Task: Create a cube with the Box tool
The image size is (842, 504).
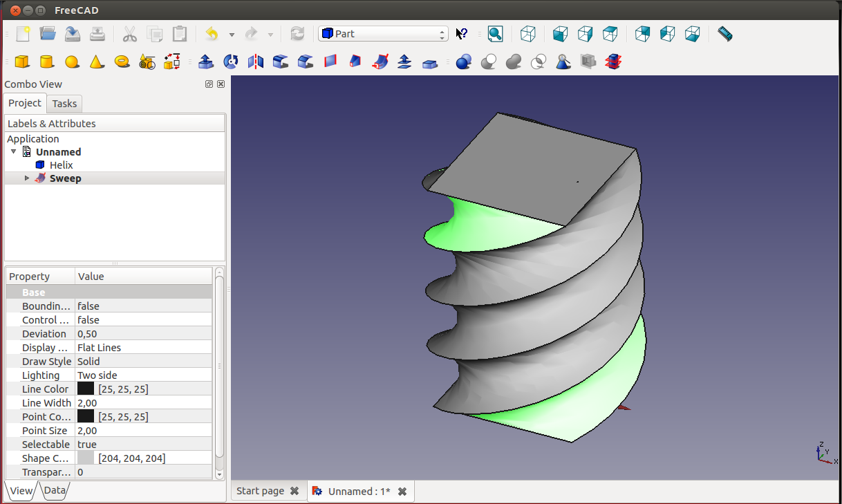Action: pyautogui.click(x=22, y=62)
